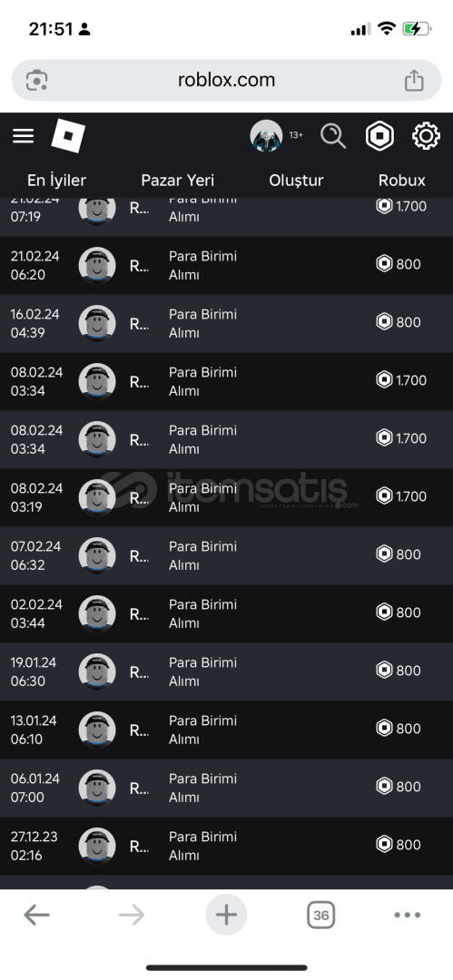Tap the roblox.com address field
This screenshot has width=453, height=980.
227,80
